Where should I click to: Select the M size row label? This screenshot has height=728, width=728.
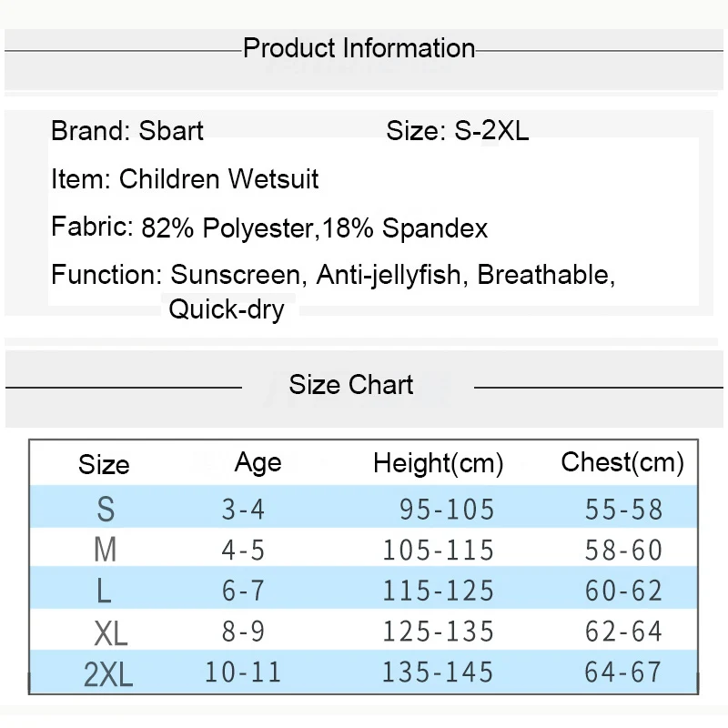(106, 550)
